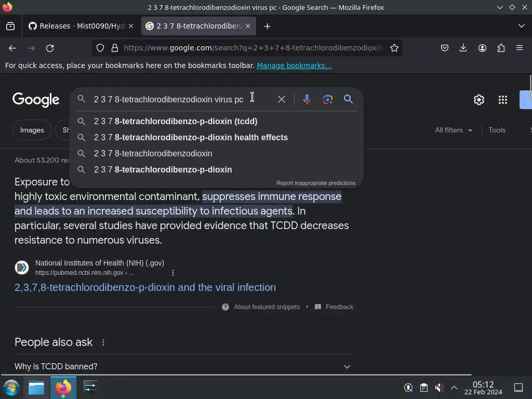Screen dimensions: 532x399
Task: Click the Firefox taskbar icon
Action: tap(63, 388)
